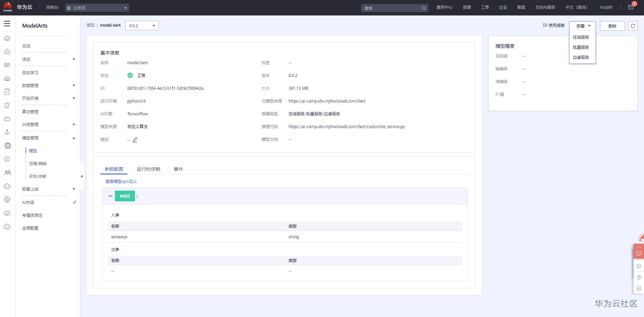The width and height of the screenshot is (644, 317).
Task: Open 总览 in the sidebar
Action: pos(26,46)
